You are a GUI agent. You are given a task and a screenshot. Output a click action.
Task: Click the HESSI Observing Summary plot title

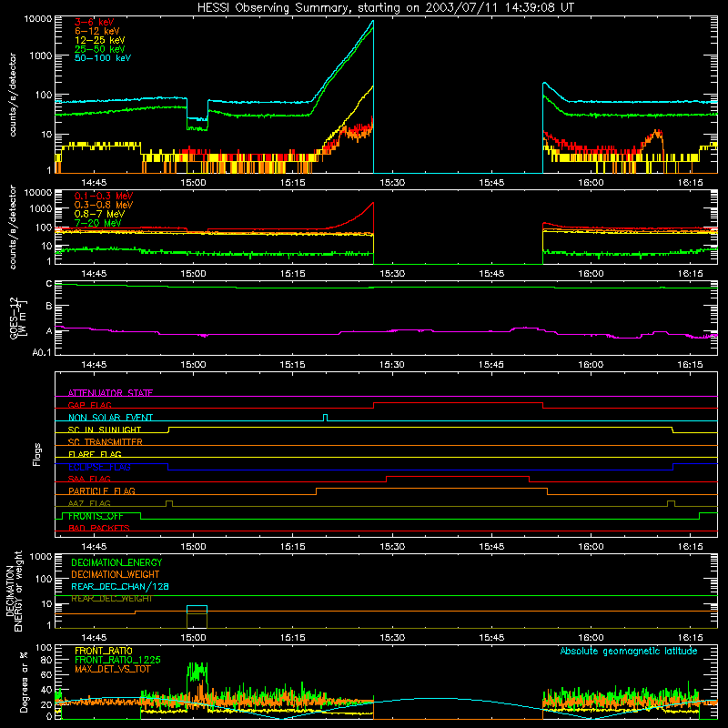[385, 8]
